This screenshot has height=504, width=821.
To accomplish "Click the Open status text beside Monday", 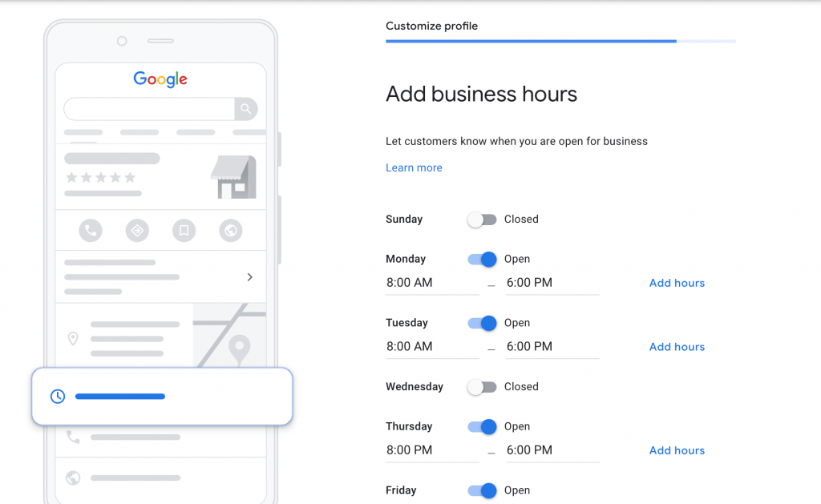I will [517, 259].
